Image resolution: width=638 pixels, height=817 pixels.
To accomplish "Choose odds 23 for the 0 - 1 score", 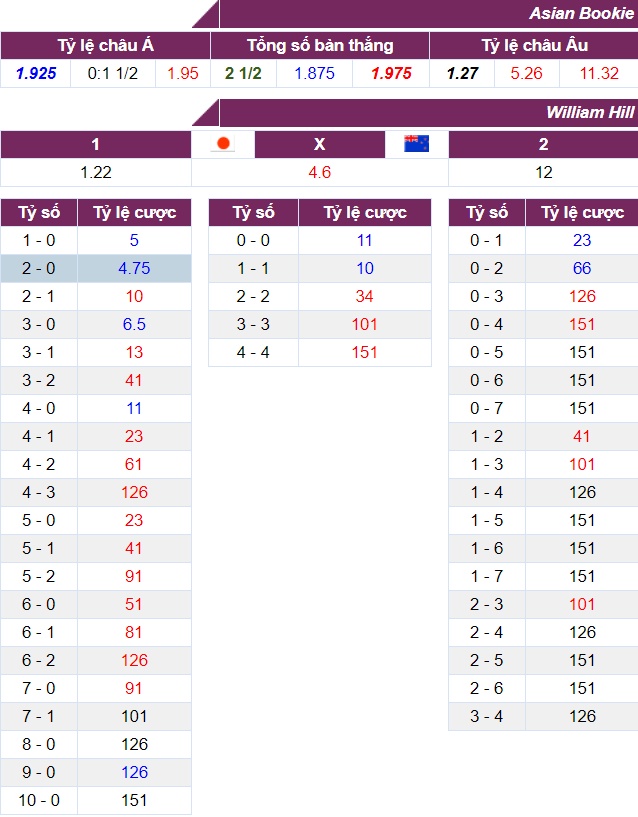I will 582,240.
